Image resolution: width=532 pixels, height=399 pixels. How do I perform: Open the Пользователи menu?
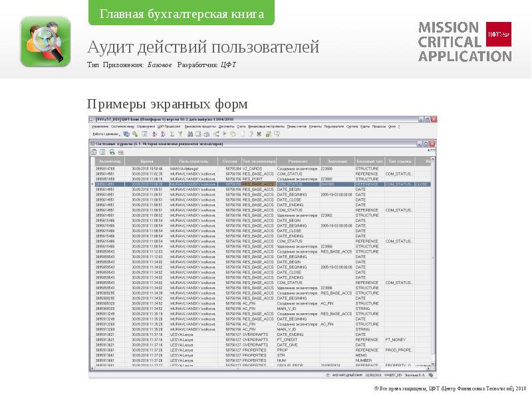pos(333,125)
